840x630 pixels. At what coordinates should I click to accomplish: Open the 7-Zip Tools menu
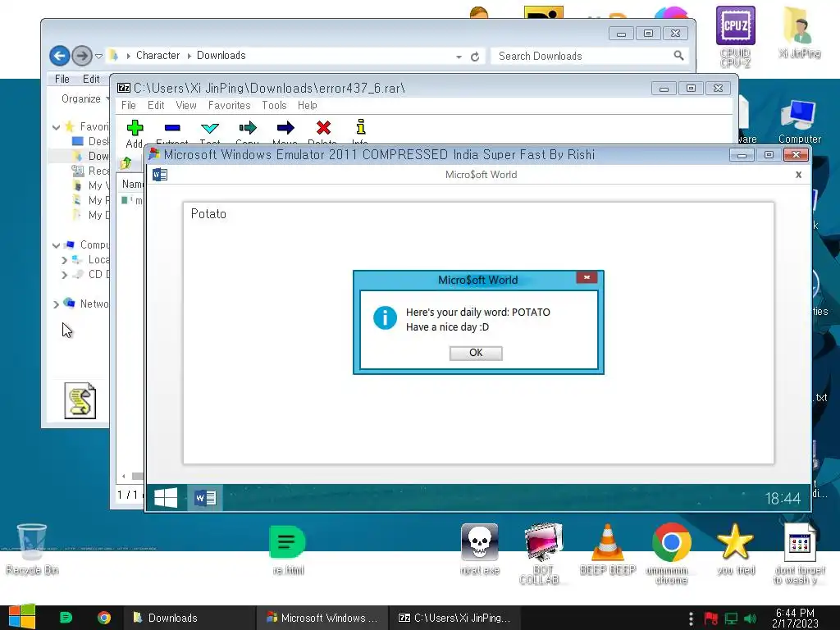point(274,106)
